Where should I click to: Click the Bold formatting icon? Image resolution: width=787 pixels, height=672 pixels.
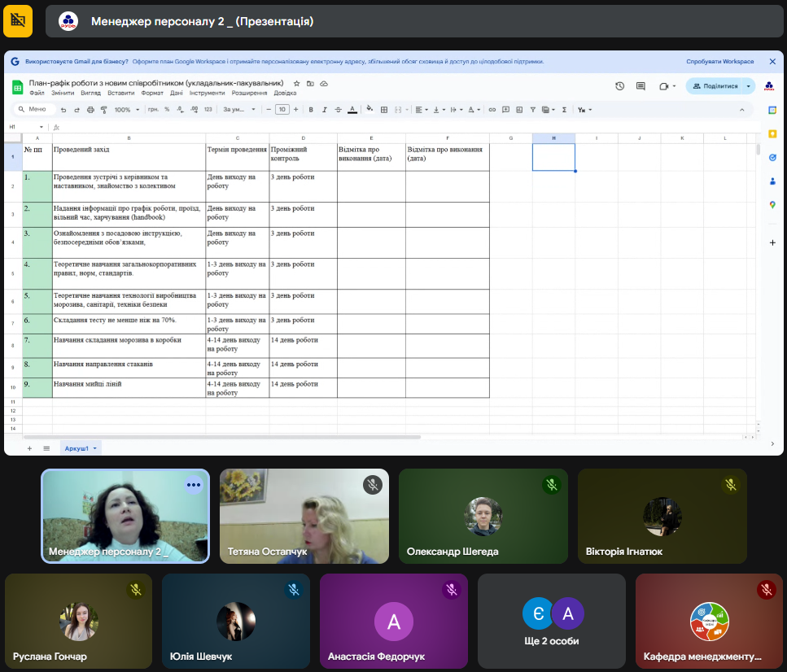(x=311, y=109)
